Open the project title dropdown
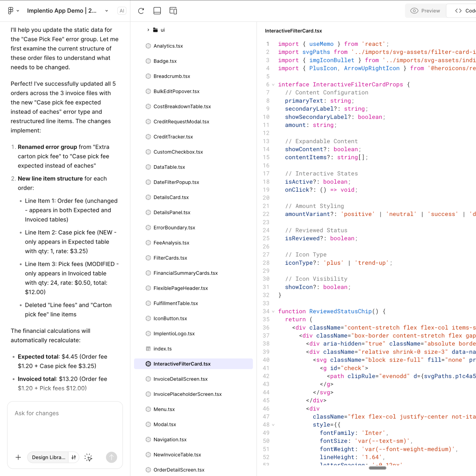 pos(106,11)
